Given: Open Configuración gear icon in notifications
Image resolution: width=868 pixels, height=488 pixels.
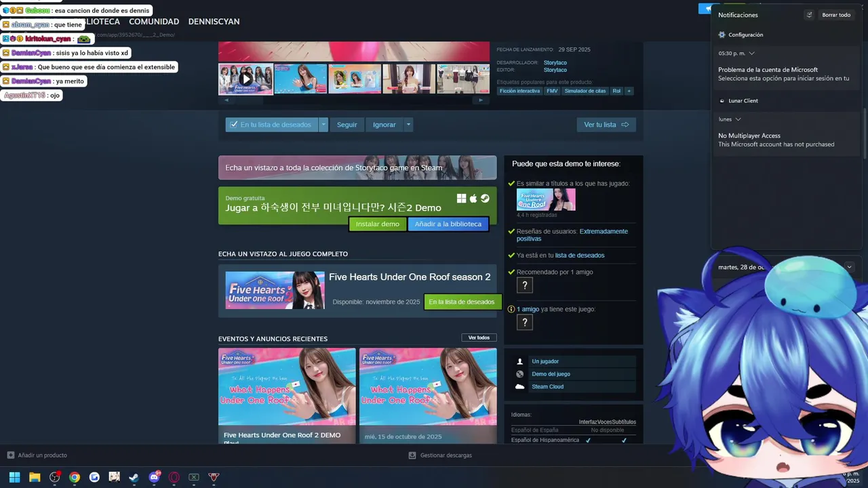Looking at the screenshot, I should tap(722, 35).
